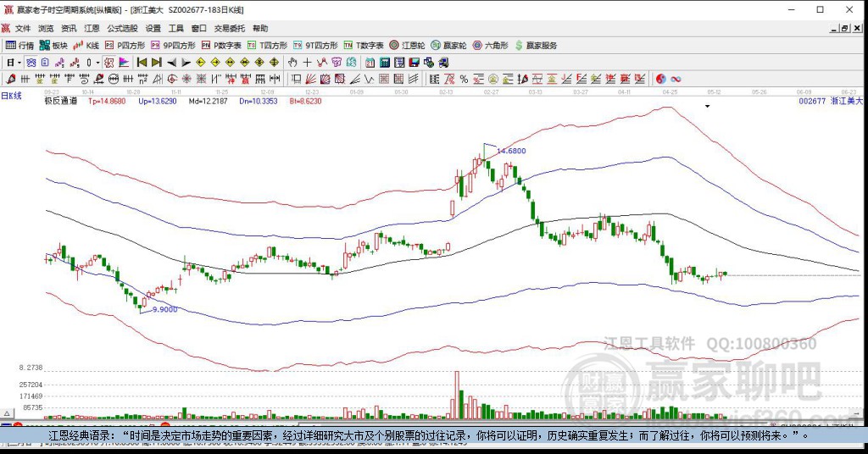Click the red-blue yin-yang icon
The width and height of the screenshot is (868, 454).
[x=661, y=79]
